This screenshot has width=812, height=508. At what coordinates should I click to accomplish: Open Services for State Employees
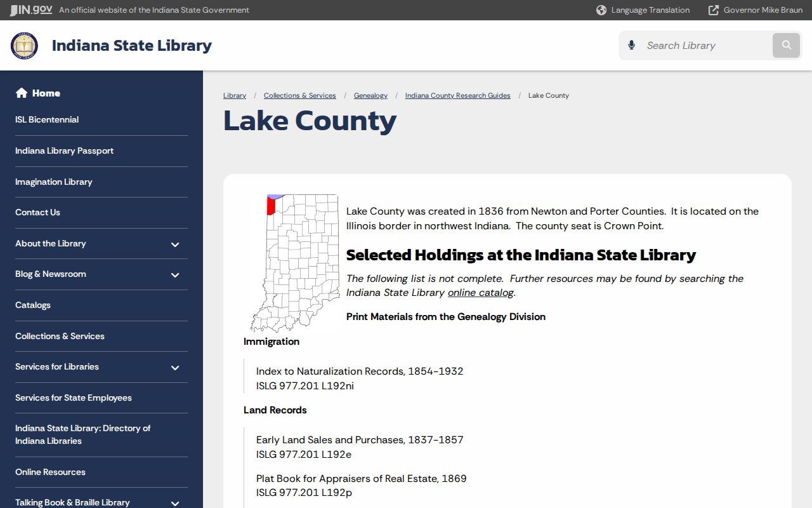pyautogui.click(x=74, y=398)
